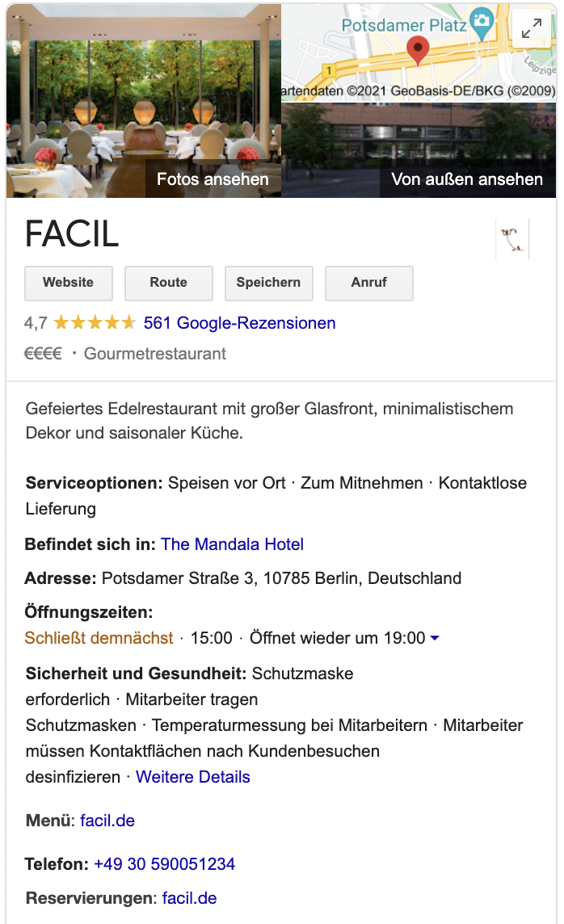Click the map fullscreen expand icon
Image resolution: width=564 pixels, height=924 pixels.
pos(531,28)
